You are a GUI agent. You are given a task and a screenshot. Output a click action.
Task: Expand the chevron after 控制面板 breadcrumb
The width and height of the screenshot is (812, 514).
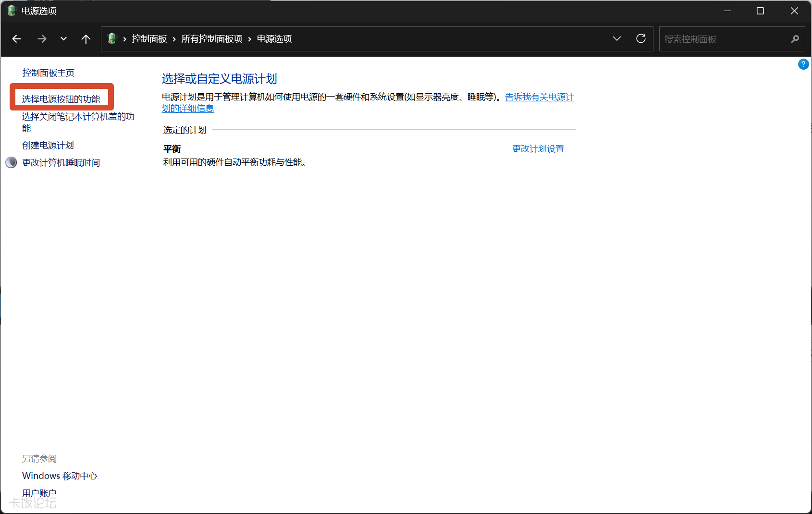pos(174,39)
